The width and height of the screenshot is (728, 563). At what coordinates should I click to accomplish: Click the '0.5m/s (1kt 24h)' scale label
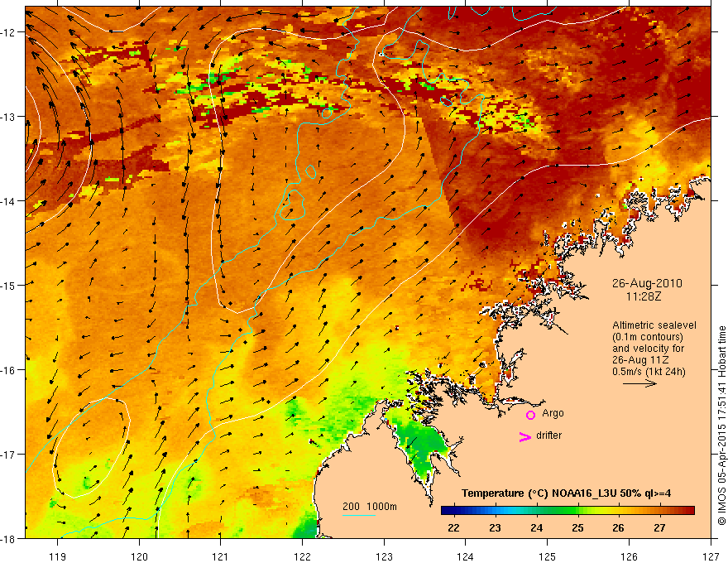point(649,372)
